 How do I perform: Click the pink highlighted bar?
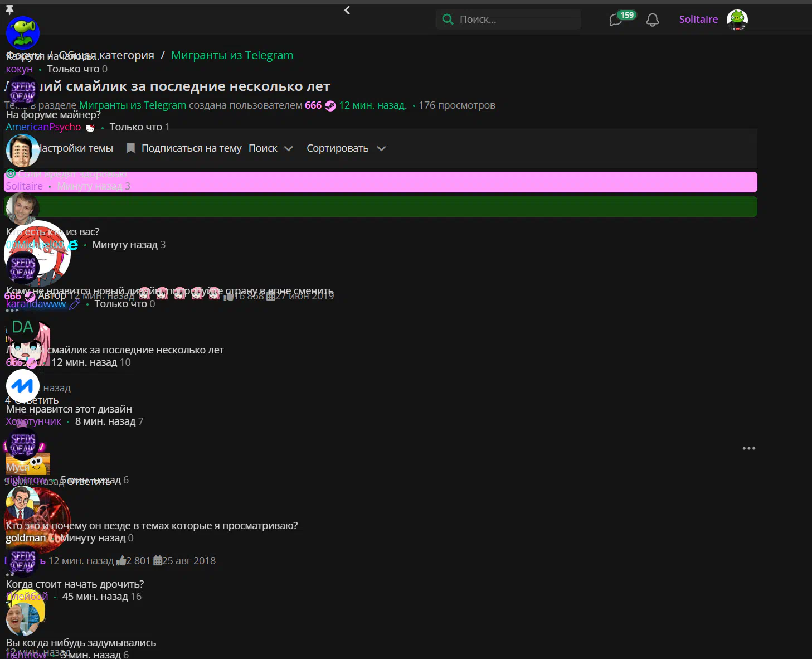tap(390, 182)
